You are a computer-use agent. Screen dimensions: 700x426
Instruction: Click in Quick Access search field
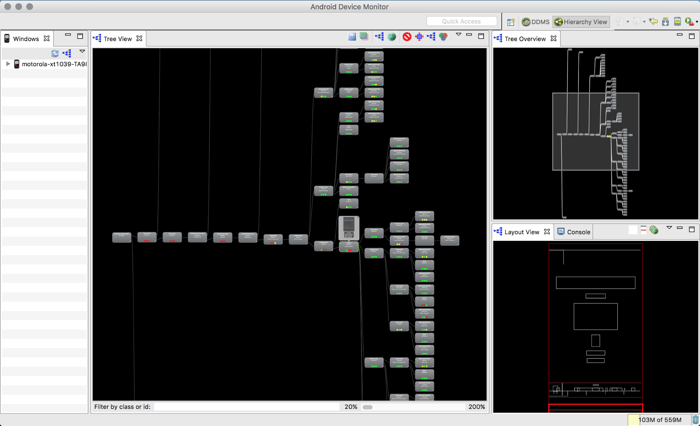462,21
